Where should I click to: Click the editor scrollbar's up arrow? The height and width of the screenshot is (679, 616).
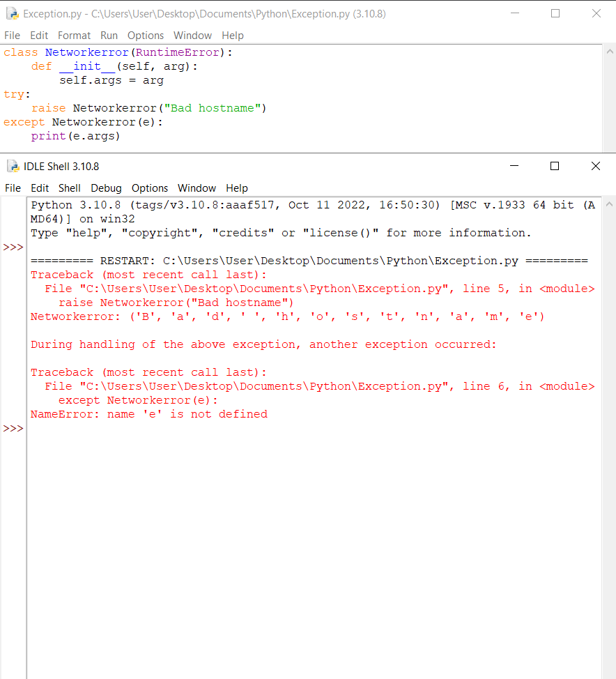[610, 50]
